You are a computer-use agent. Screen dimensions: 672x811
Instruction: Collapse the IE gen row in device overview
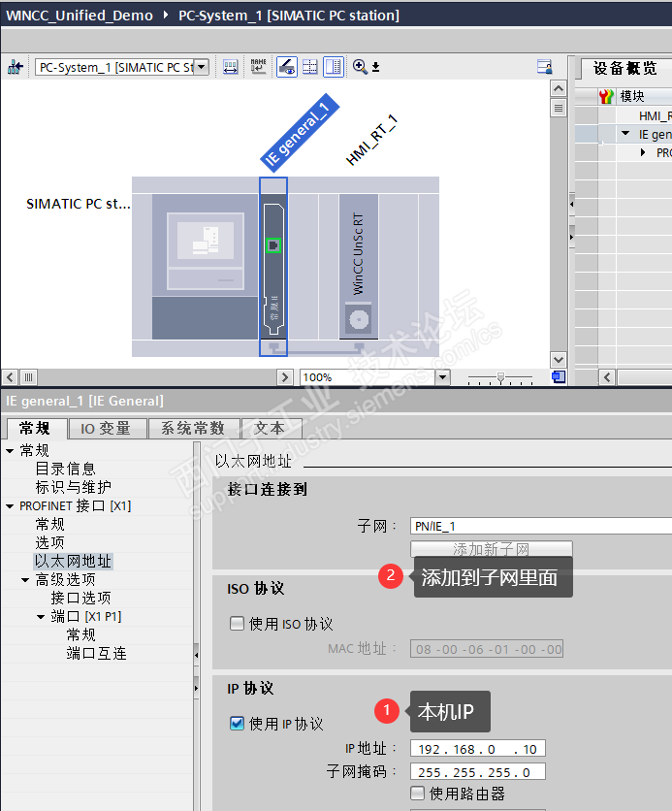pyautogui.click(x=625, y=134)
